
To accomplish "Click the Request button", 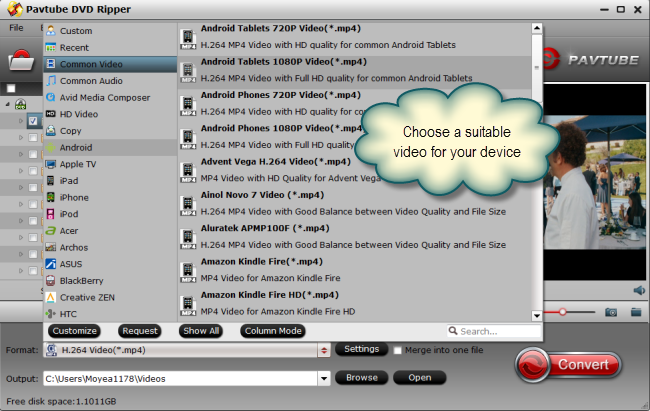I will pyautogui.click(x=140, y=331).
